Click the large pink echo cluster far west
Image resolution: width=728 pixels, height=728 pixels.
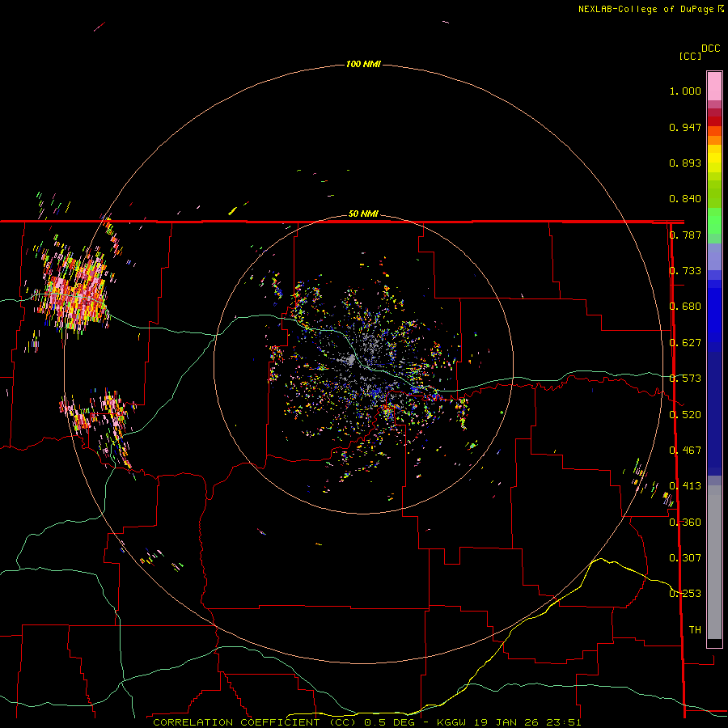click(x=74, y=294)
